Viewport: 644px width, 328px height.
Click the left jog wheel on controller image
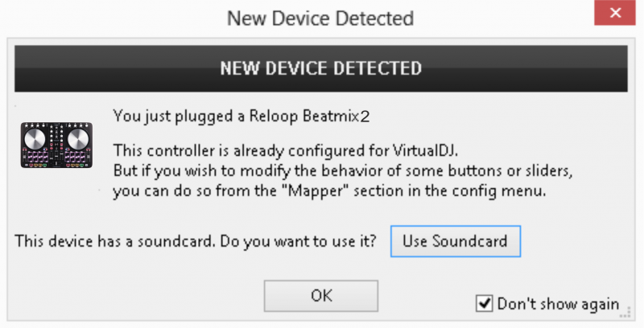35,139
